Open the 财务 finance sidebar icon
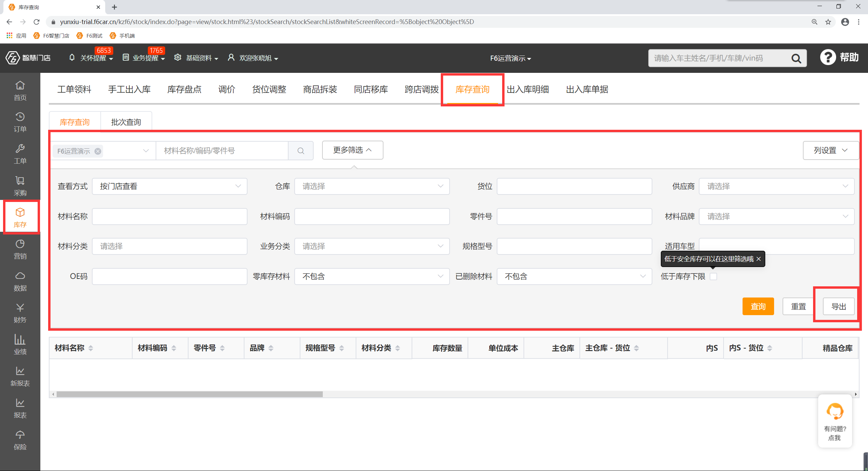This screenshot has width=868, height=471. click(20, 313)
